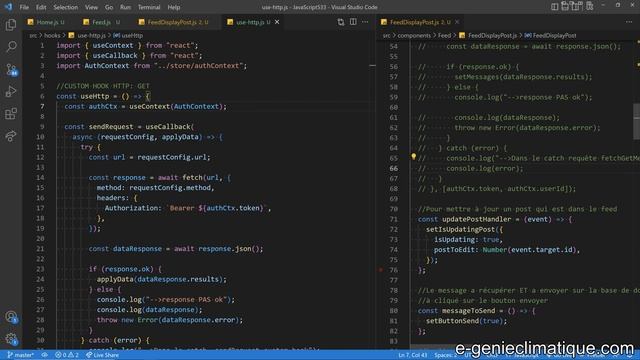
Task: Click the 'FeedDisplayPost.js' breadcrumb in right editor
Action: coord(492,36)
